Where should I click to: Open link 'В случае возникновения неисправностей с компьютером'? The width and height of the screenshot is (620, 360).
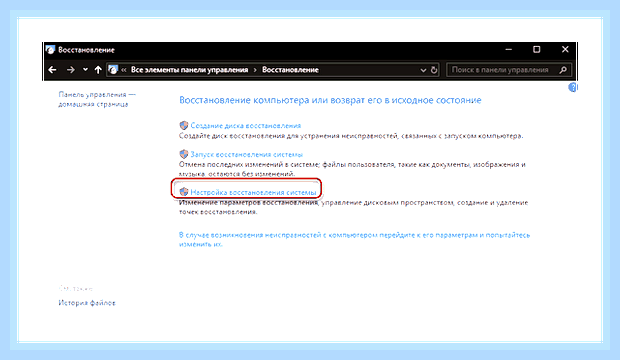pyautogui.click(x=354, y=239)
